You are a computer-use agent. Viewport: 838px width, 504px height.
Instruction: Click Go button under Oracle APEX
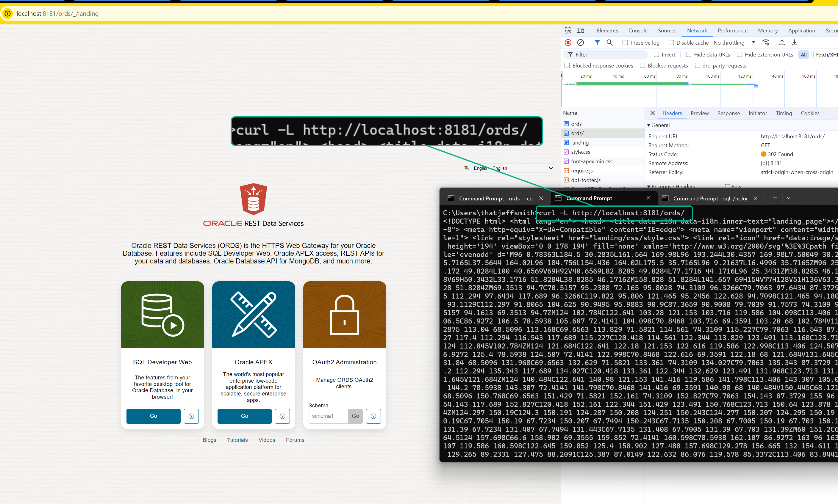pos(244,416)
